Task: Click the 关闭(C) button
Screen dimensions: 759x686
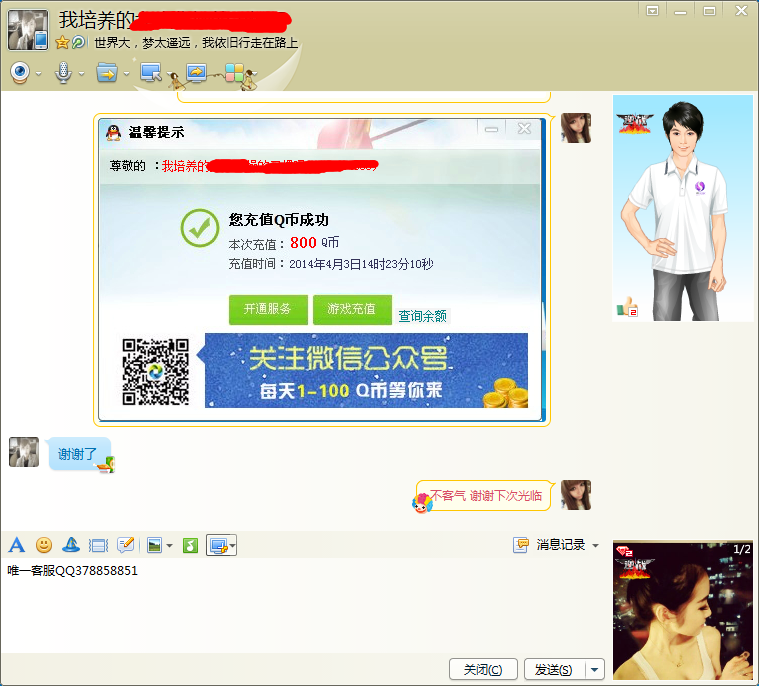Action: click(x=483, y=670)
